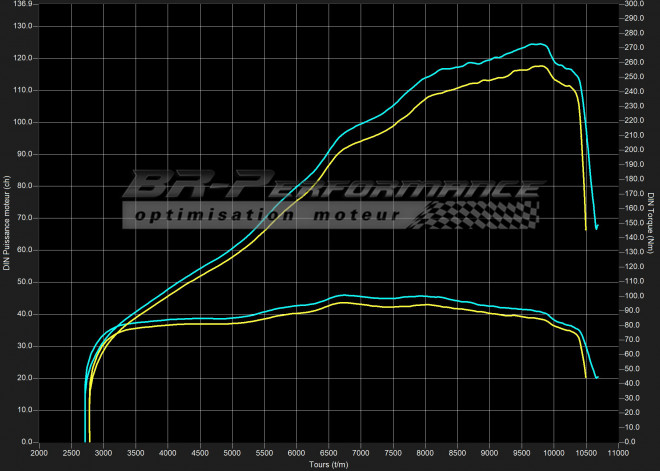
Task: Click the yellow torque curve peak near 6750 rpm
Action: tap(343, 302)
